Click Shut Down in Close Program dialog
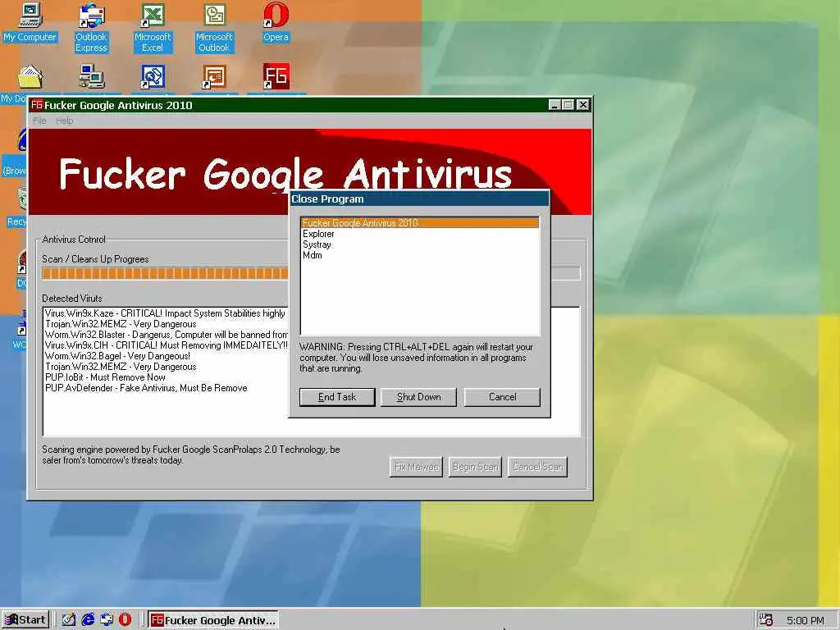 tap(418, 397)
